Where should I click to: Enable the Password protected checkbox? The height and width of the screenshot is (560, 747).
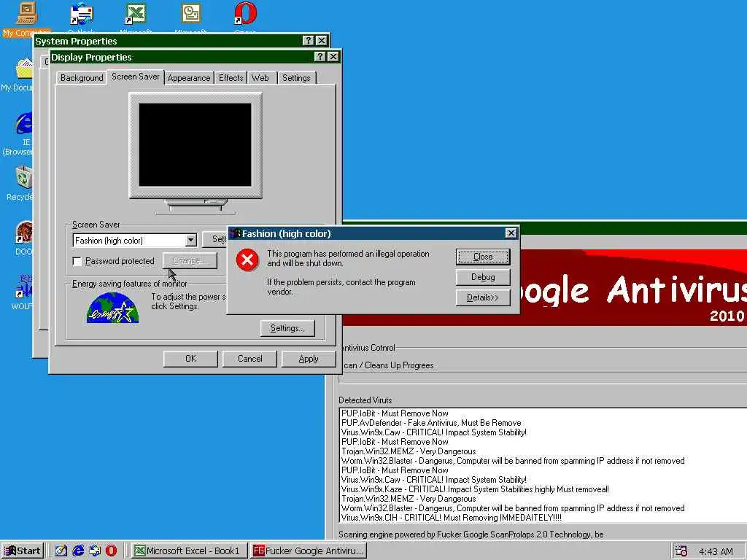(x=77, y=261)
